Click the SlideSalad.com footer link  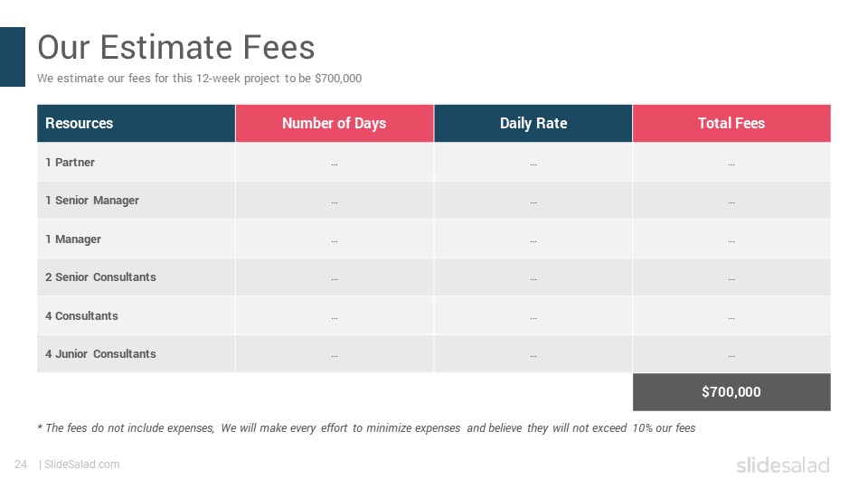(x=81, y=465)
